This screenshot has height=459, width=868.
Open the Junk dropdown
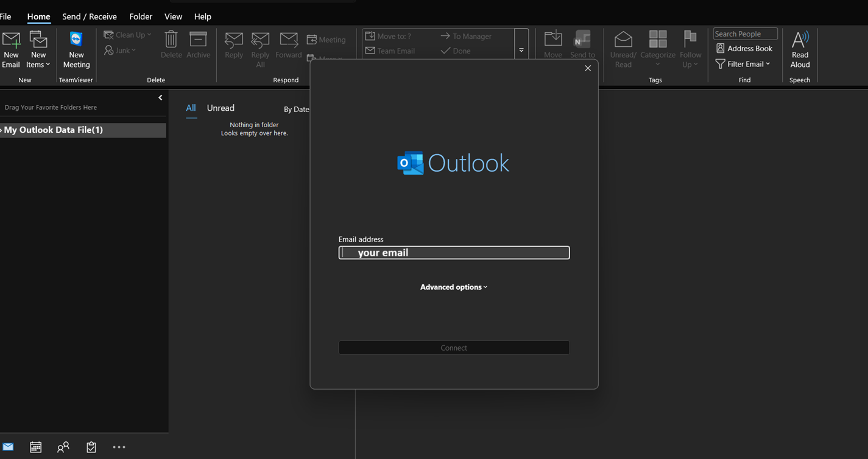pyautogui.click(x=120, y=50)
